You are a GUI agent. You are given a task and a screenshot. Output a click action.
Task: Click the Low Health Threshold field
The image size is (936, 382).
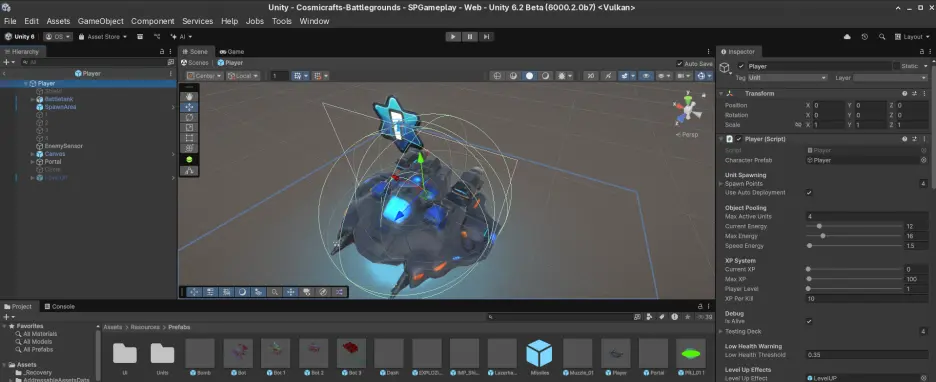click(x=867, y=355)
